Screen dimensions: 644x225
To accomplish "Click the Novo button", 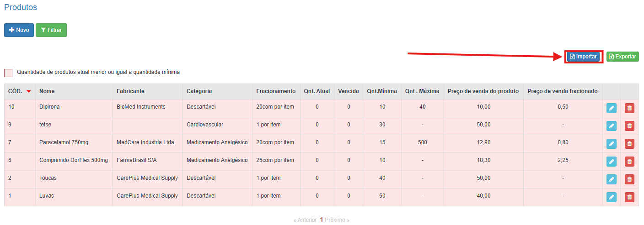I will pos(19,30).
